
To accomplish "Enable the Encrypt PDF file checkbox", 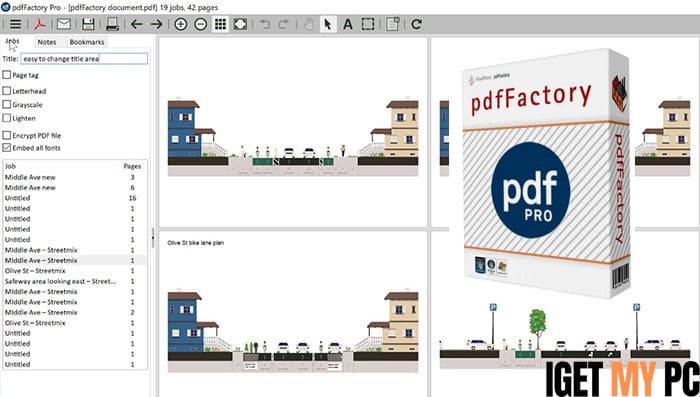I will point(7,135).
